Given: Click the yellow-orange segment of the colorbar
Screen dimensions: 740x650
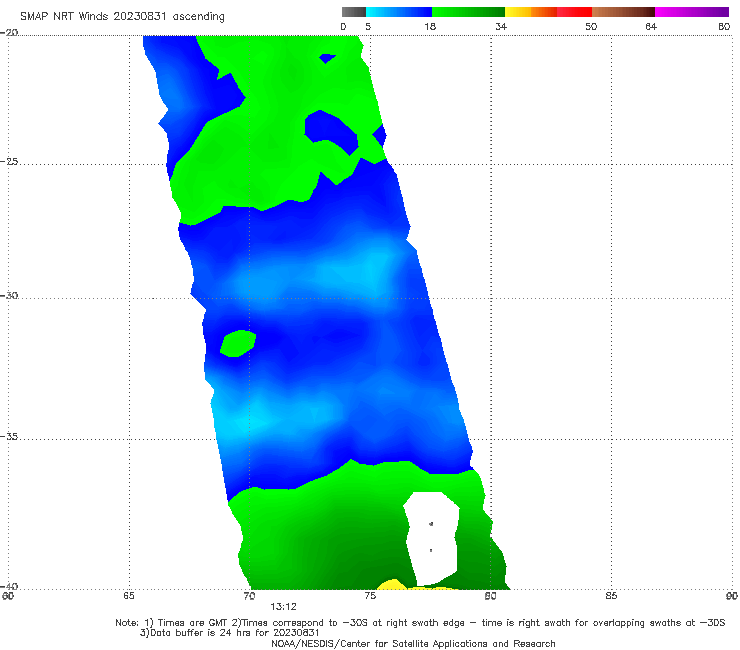Looking at the screenshot, I should (531, 12).
